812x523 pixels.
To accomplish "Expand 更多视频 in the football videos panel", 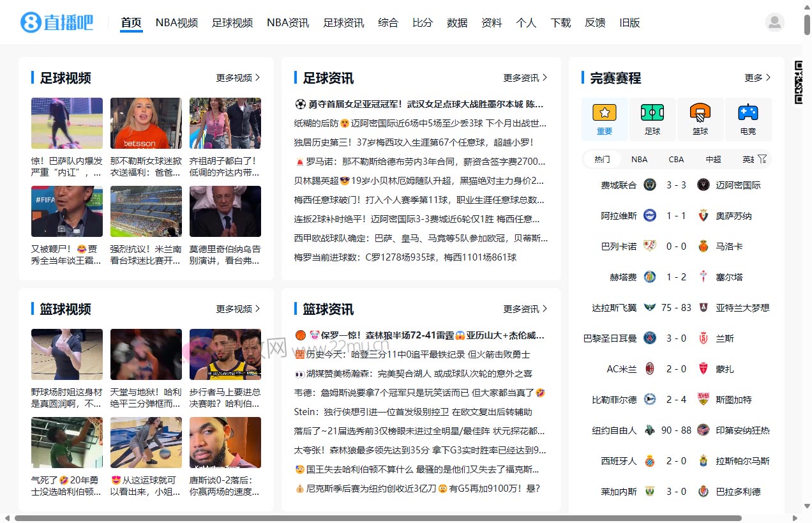I will coord(235,77).
